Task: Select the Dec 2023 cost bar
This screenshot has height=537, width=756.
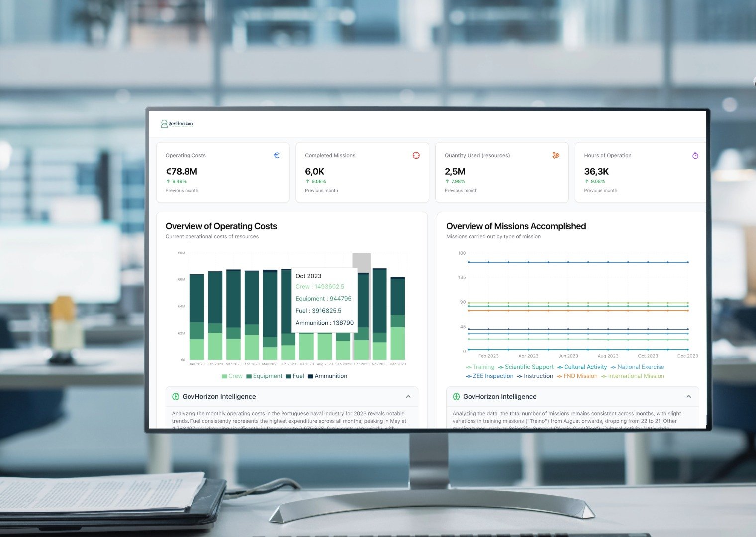Action: 398,319
